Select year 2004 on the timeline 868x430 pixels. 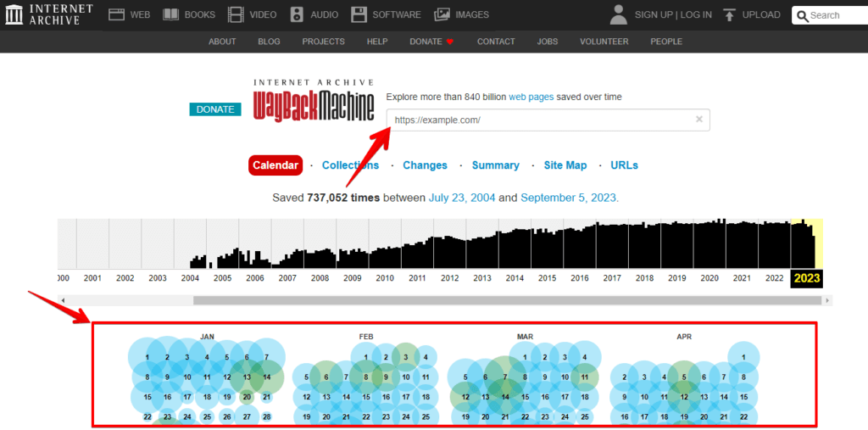[190, 278]
